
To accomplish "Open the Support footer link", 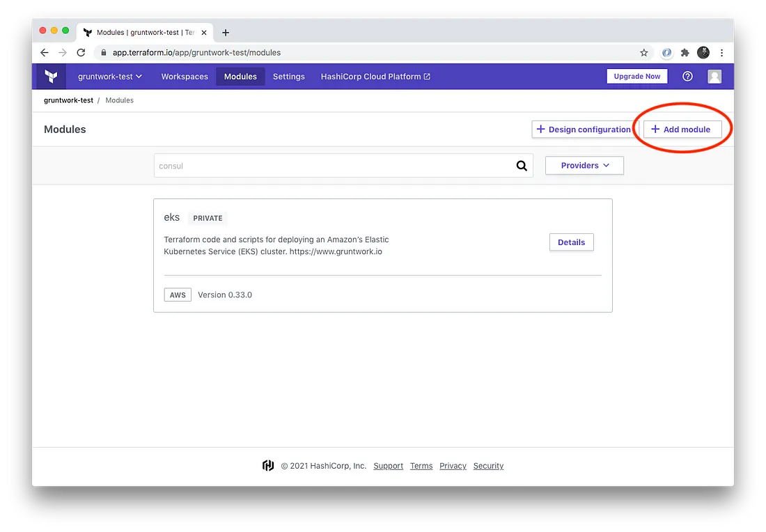I will (x=389, y=466).
